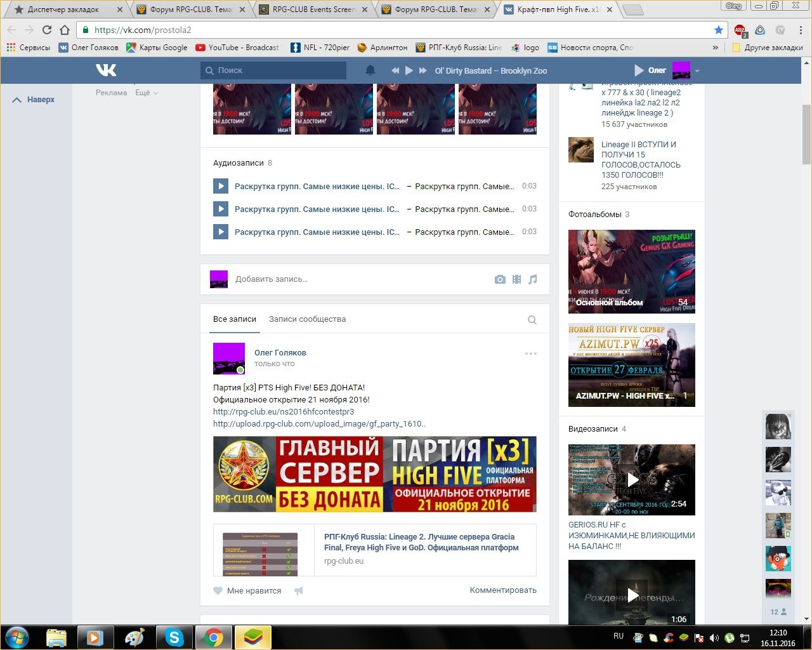Click the camera icon to attach photo

(x=500, y=279)
